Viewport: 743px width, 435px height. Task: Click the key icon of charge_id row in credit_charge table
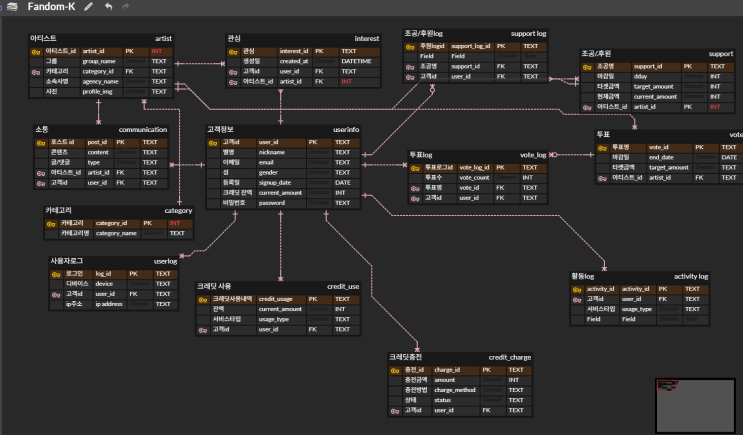tap(395, 371)
